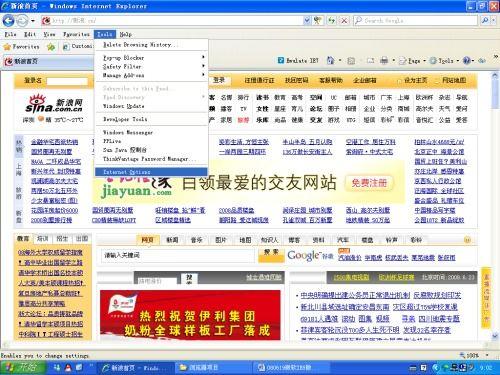Open the File menu
The height and width of the screenshot is (375, 500).
[x=10, y=34]
